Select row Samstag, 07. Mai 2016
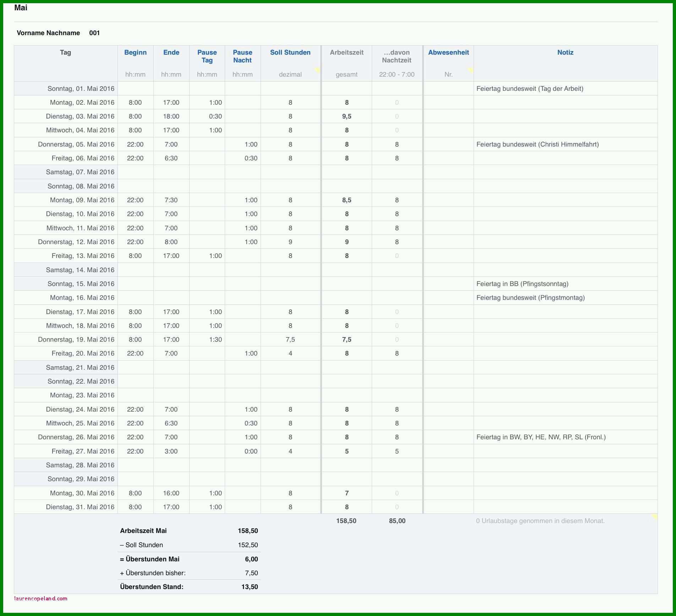Viewport: 676px width, 616px height. [x=336, y=172]
